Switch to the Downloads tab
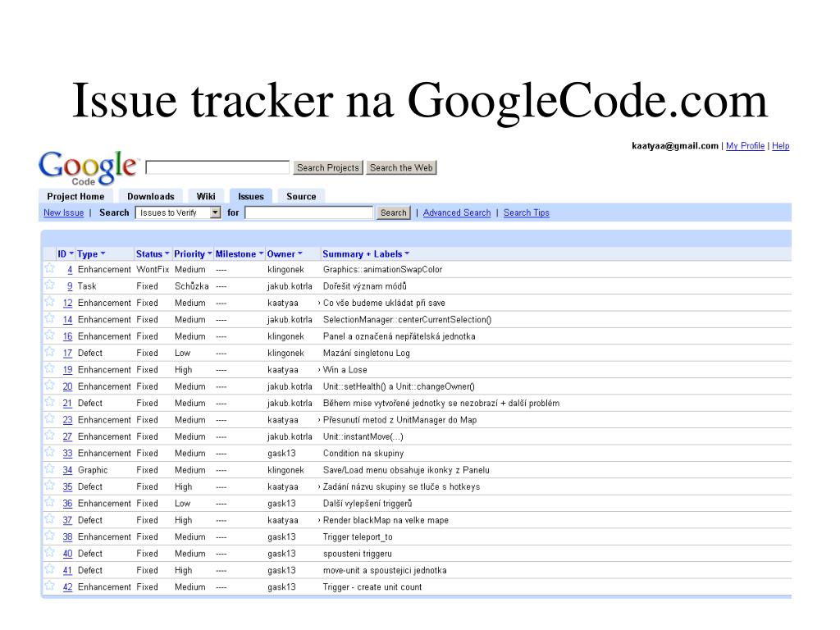This screenshot has width=840, height=630. [x=151, y=197]
